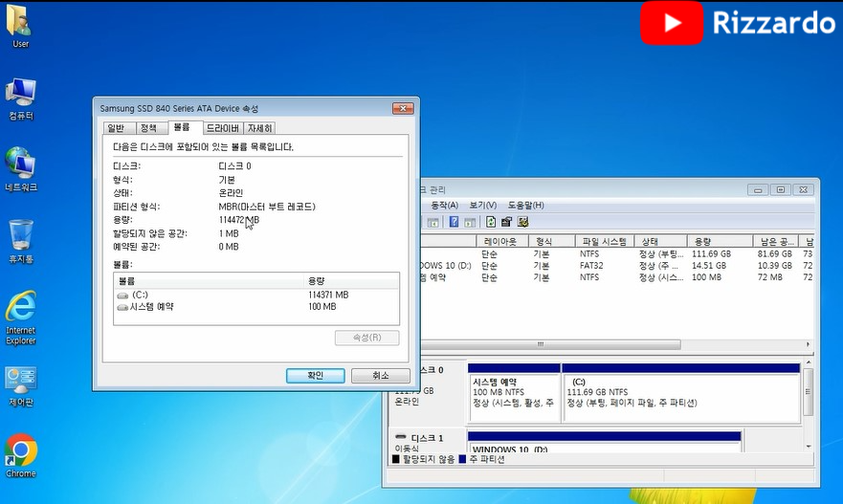The height and width of the screenshot is (504, 843).
Task: Click the 용량 column header in dialog list
Action: 351,281
